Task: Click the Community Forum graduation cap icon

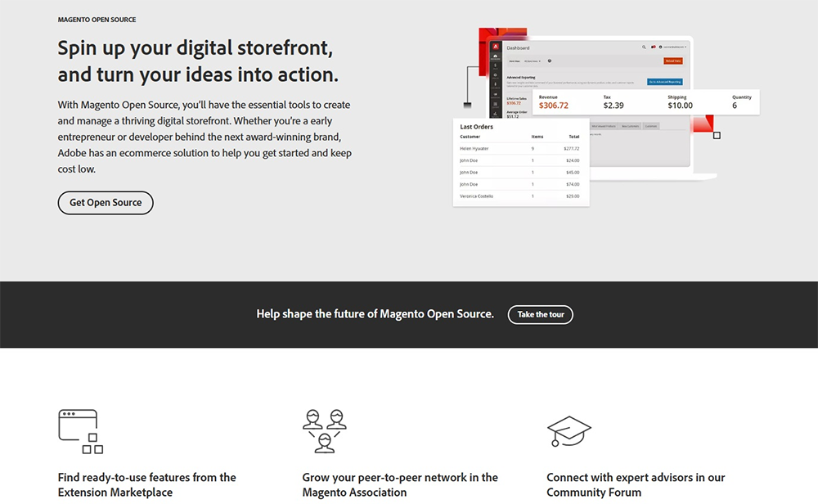Action: [x=569, y=431]
